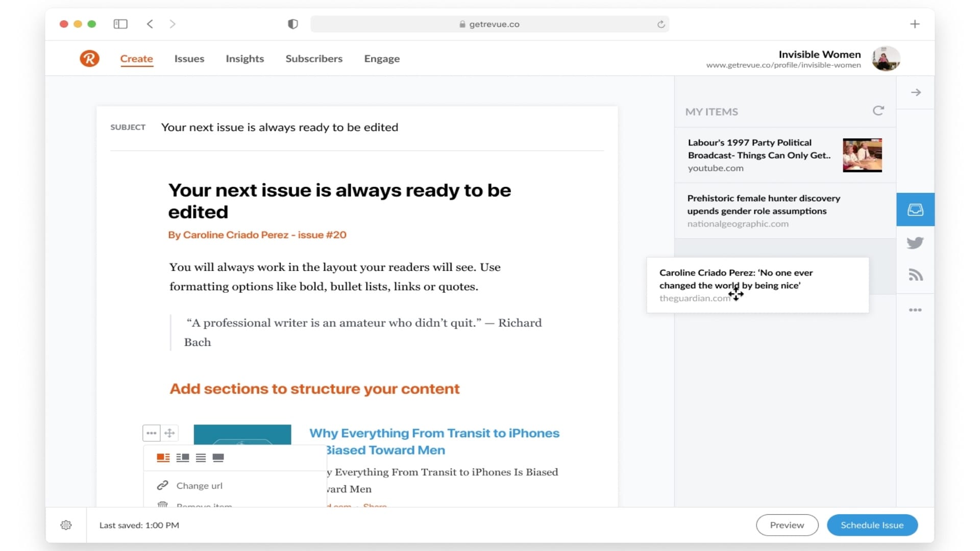Open the Why Everything From Transit article link
Viewport: 980px width, 551px height.
click(434, 441)
